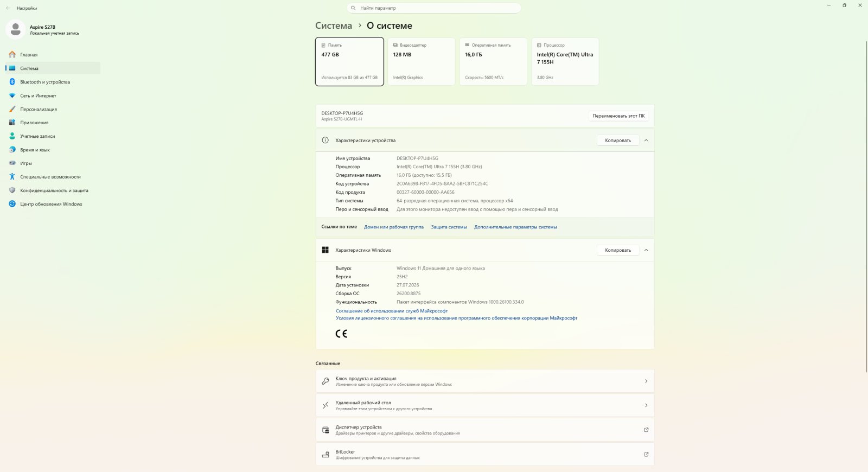This screenshot has width=868, height=472.
Task: Click external-link icon on Диспетчер устройств row
Action: (x=646, y=430)
